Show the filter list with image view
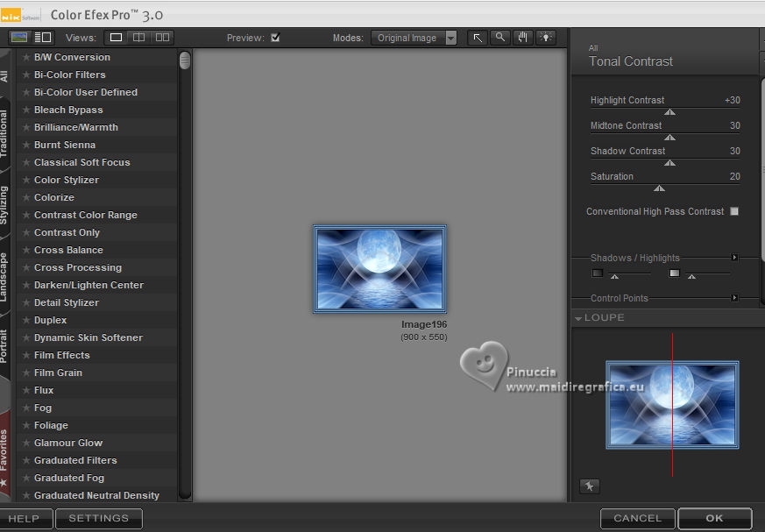The height and width of the screenshot is (532, 765). [x=19, y=38]
